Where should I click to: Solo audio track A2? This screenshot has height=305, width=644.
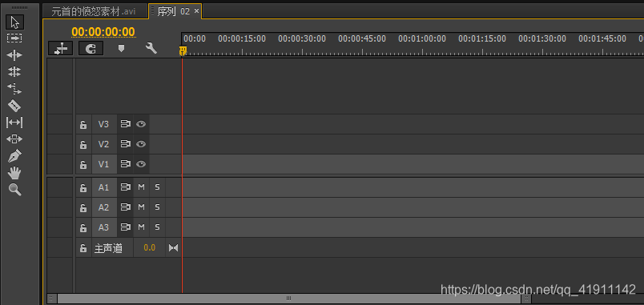point(157,207)
